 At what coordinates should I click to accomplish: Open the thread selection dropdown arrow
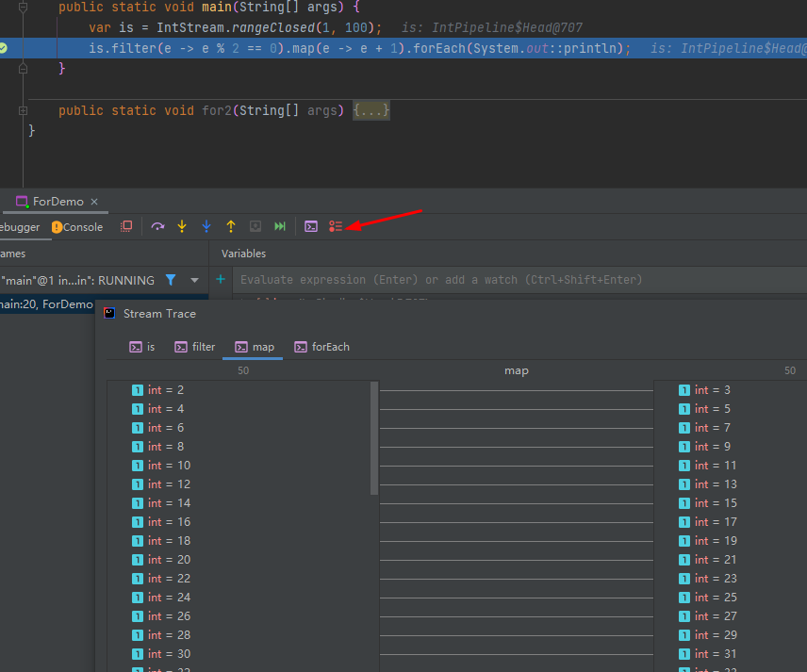[194, 281]
